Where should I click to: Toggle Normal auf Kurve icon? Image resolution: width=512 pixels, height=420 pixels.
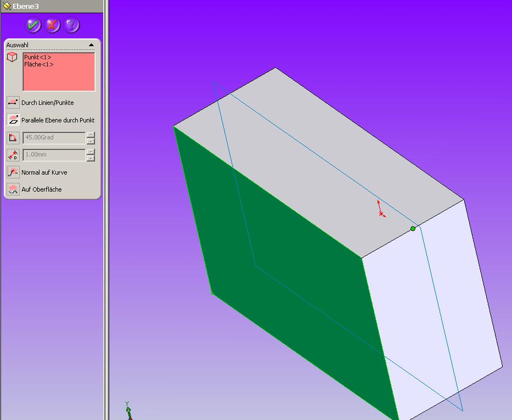(13, 172)
